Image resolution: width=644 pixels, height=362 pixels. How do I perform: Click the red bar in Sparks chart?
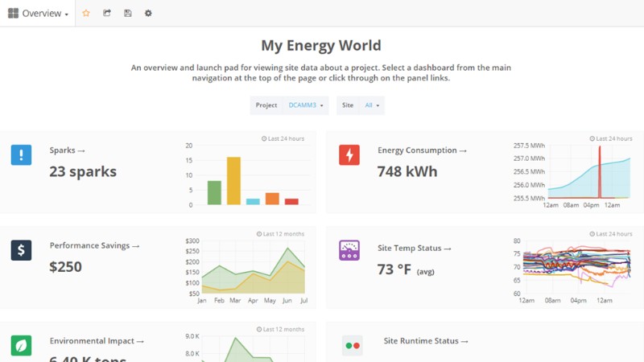291,202
